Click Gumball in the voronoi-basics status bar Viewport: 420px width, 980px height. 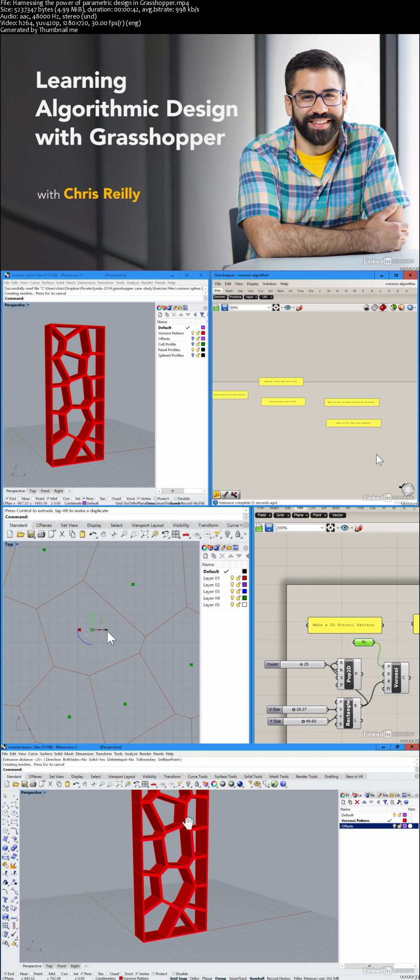[257, 978]
